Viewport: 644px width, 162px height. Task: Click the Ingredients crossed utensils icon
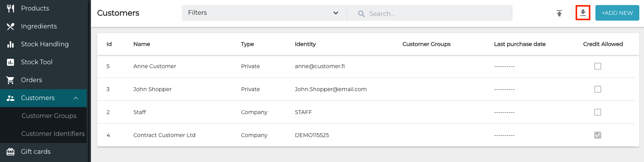10,26
